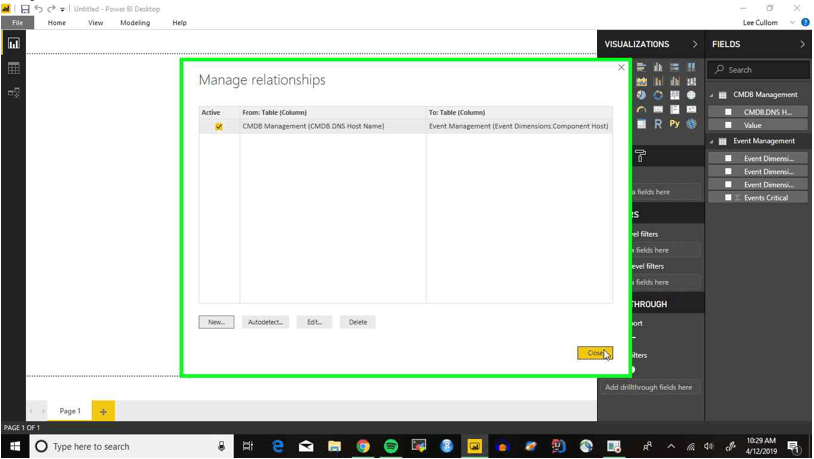Check the Value field checkbox
This screenshot has width=814, height=459.
[728, 125]
